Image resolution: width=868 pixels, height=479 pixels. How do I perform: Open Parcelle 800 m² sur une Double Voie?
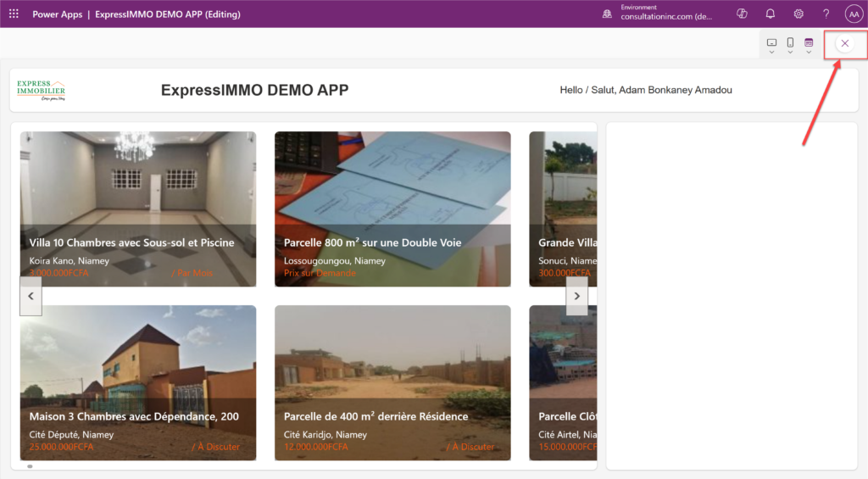[392, 209]
